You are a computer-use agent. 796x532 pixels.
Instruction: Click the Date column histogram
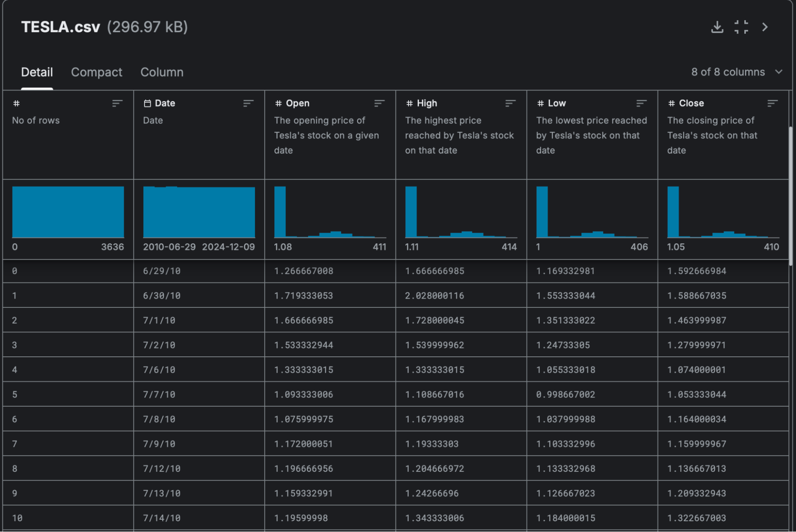[199, 212]
